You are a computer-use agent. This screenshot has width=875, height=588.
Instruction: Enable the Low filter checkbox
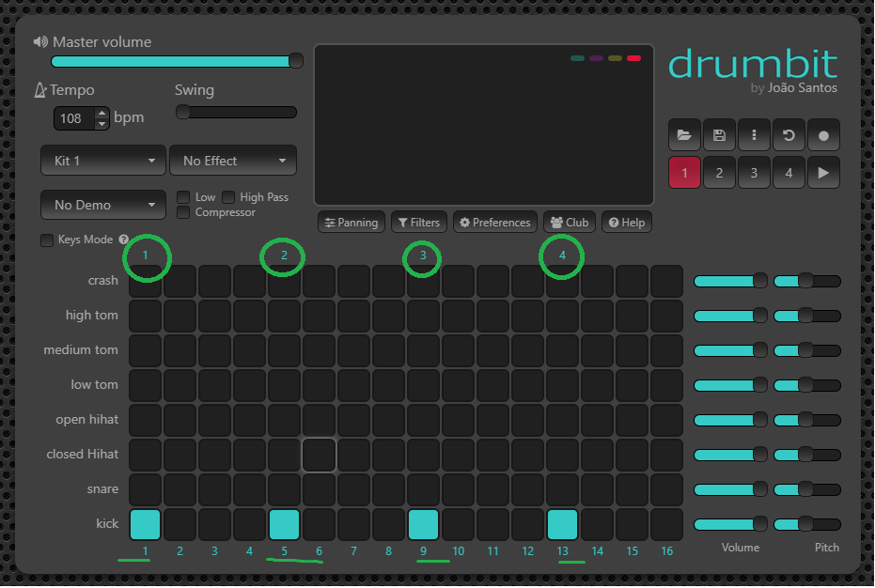point(184,197)
